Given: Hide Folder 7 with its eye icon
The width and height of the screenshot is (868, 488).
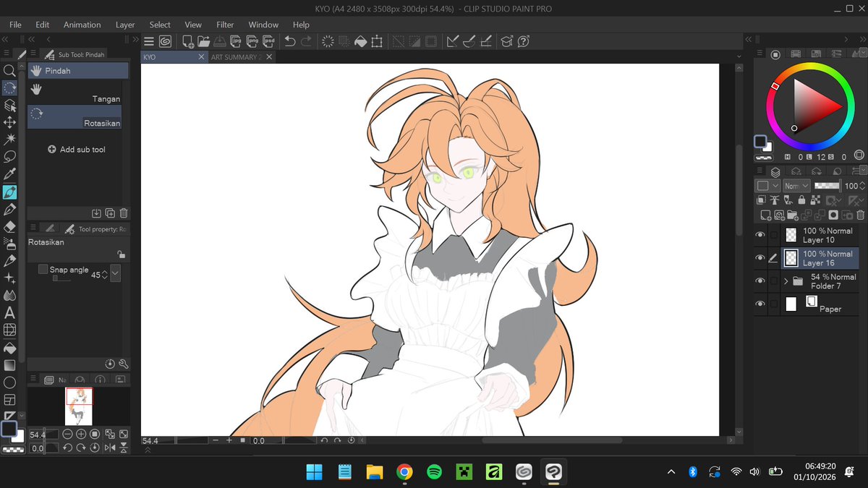Looking at the screenshot, I should pos(759,281).
